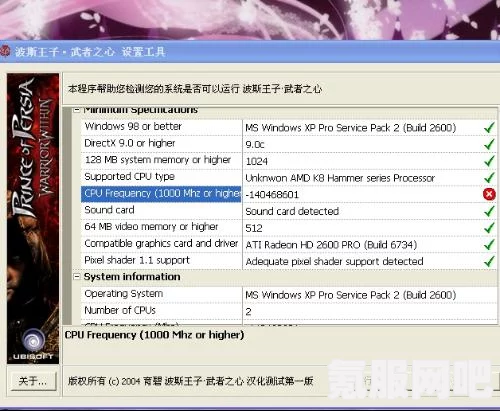Click the green checkmark for DirectX 9.0 row
Screen dimensions: 500x411
[489, 144]
